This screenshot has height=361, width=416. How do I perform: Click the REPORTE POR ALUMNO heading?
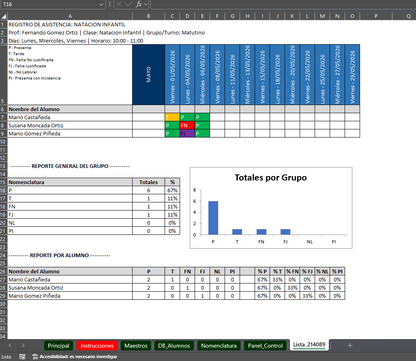tap(59, 255)
